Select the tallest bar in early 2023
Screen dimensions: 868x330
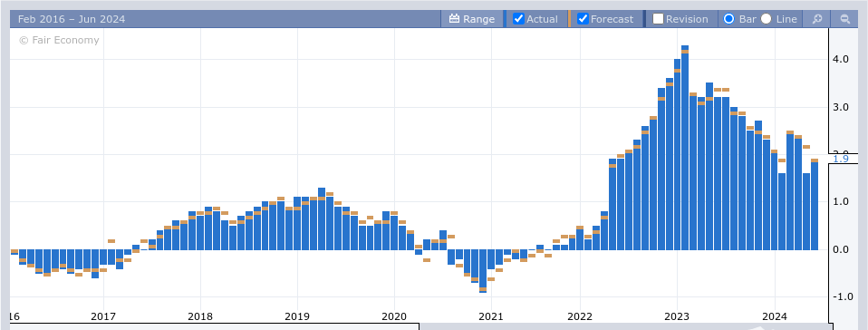pyautogui.click(x=685, y=147)
